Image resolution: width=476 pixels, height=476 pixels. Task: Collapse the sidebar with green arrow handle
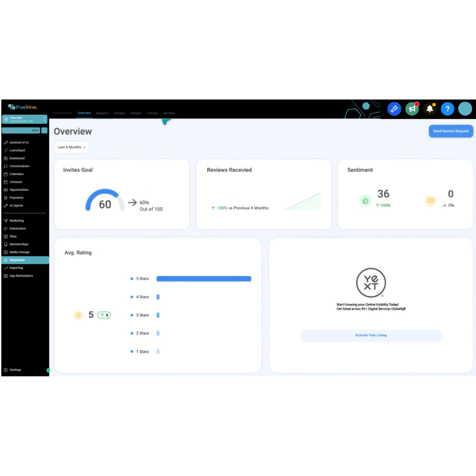click(x=48, y=370)
